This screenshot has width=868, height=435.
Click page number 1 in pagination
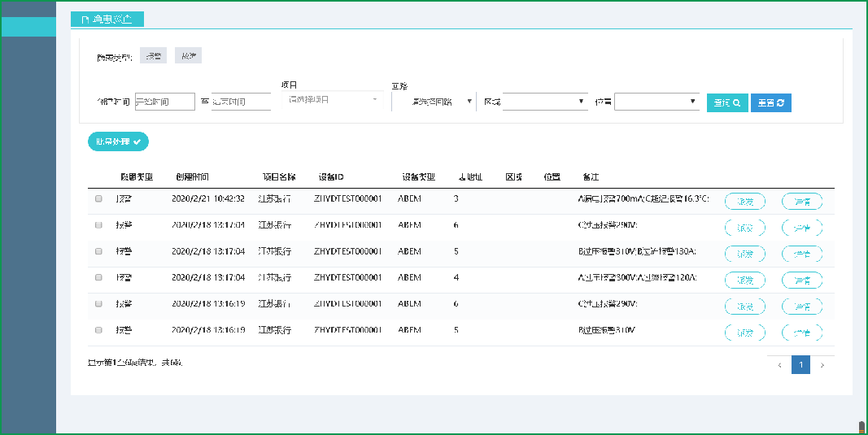click(800, 365)
